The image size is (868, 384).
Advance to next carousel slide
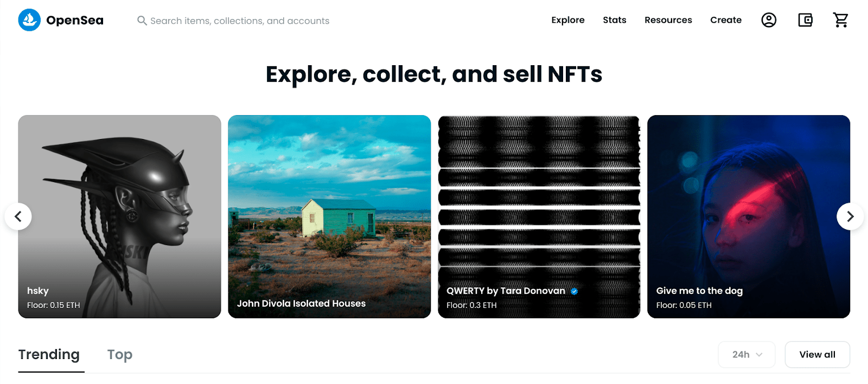tap(850, 216)
